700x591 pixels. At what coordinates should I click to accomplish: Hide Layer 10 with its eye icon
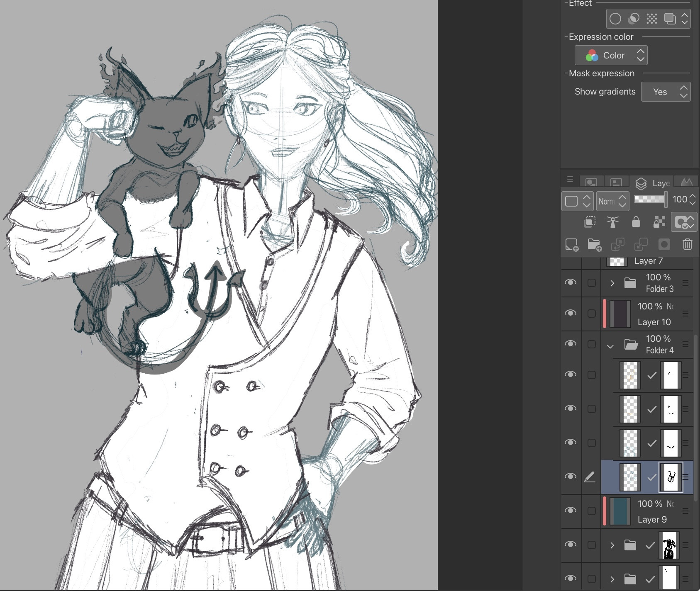571,313
